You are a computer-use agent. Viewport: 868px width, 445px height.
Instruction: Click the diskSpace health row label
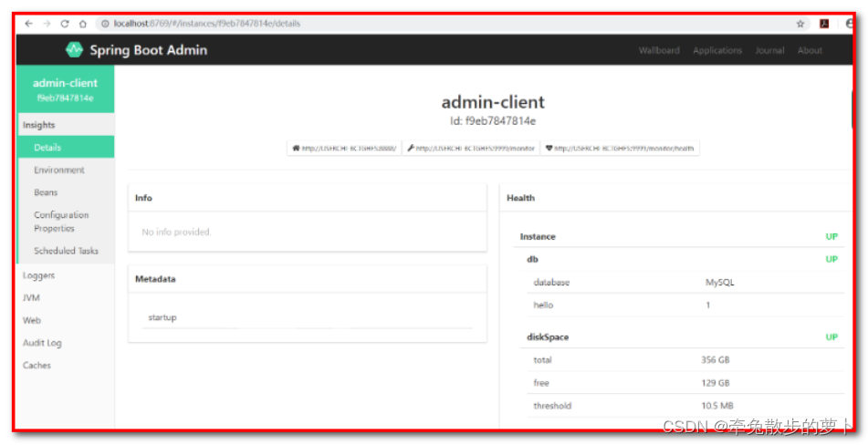tap(548, 337)
